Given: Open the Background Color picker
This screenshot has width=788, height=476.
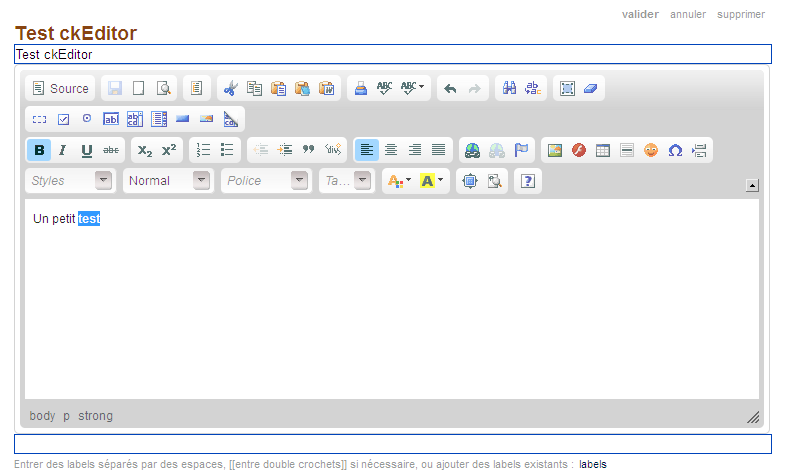Looking at the screenshot, I should pos(432,180).
